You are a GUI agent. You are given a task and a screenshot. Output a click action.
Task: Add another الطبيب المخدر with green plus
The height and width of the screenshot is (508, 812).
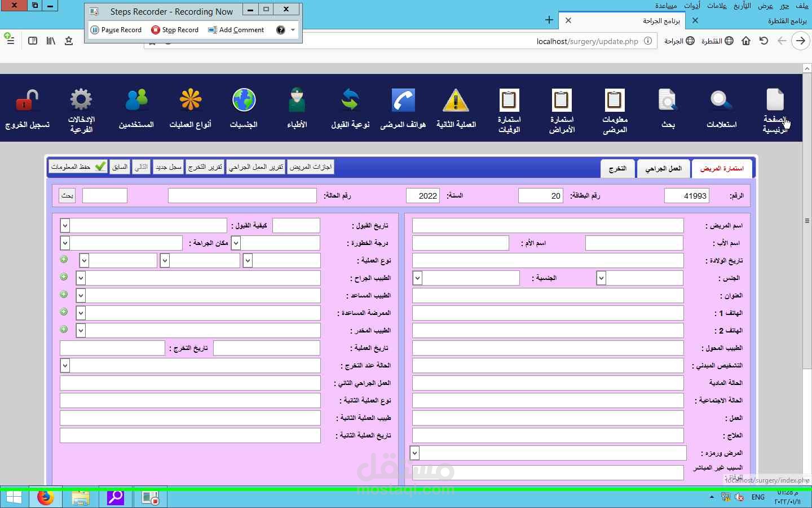pyautogui.click(x=64, y=330)
